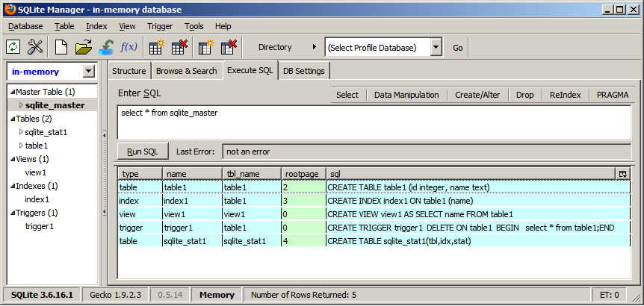Expand the sqlite_master tree node
The image size is (644, 306).
[22, 105]
